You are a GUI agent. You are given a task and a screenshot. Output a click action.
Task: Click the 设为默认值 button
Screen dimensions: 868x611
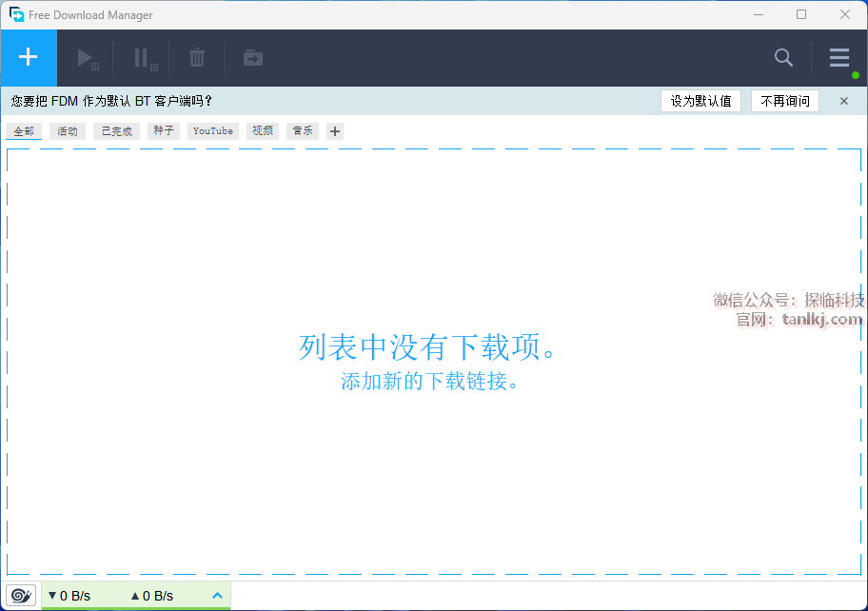[x=700, y=101]
